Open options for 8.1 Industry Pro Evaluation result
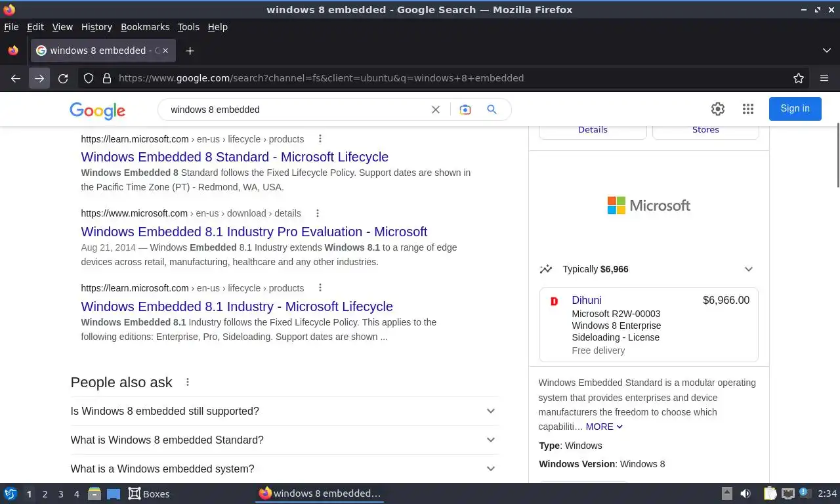This screenshot has height=504, width=840. click(x=318, y=213)
